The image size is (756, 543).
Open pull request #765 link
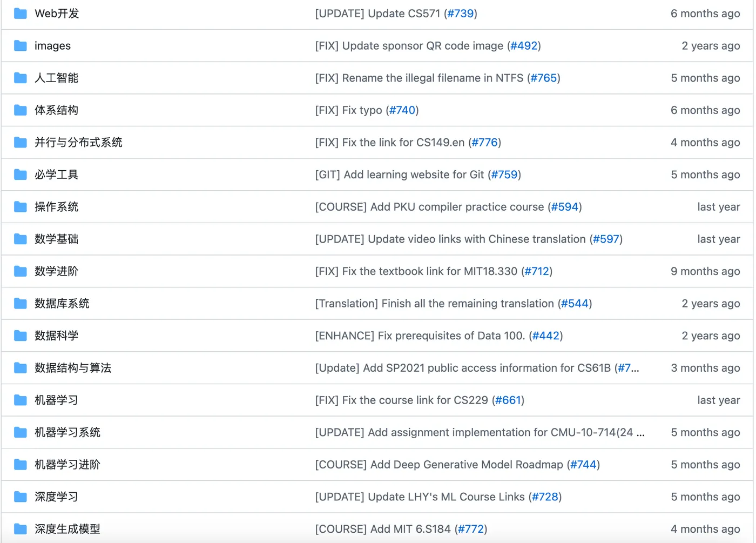(544, 78)
